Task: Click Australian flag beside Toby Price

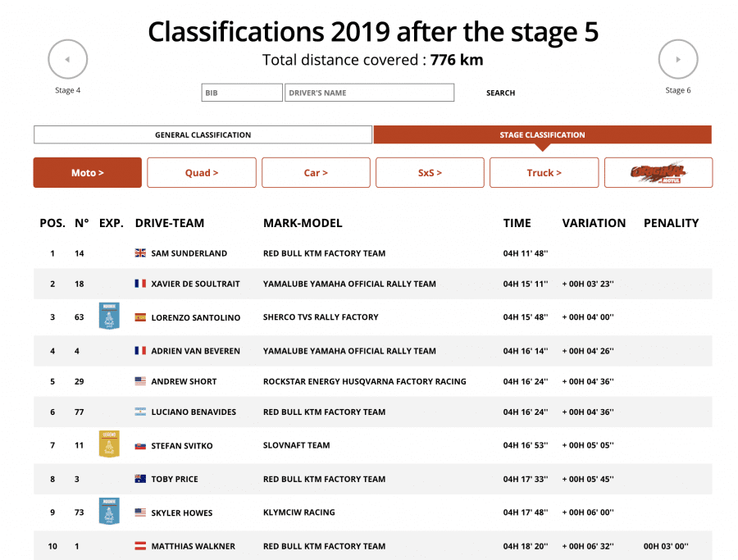Action: tap(140, 479)
